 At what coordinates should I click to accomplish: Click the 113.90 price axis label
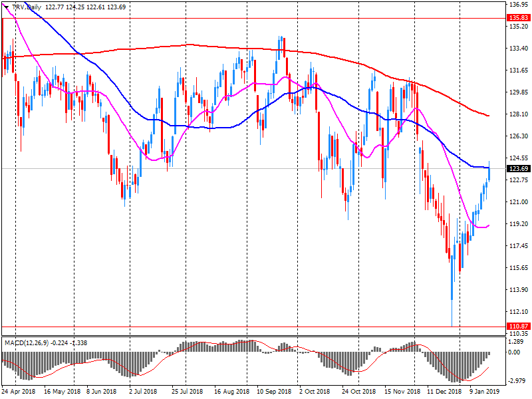(x=519, y=290)
